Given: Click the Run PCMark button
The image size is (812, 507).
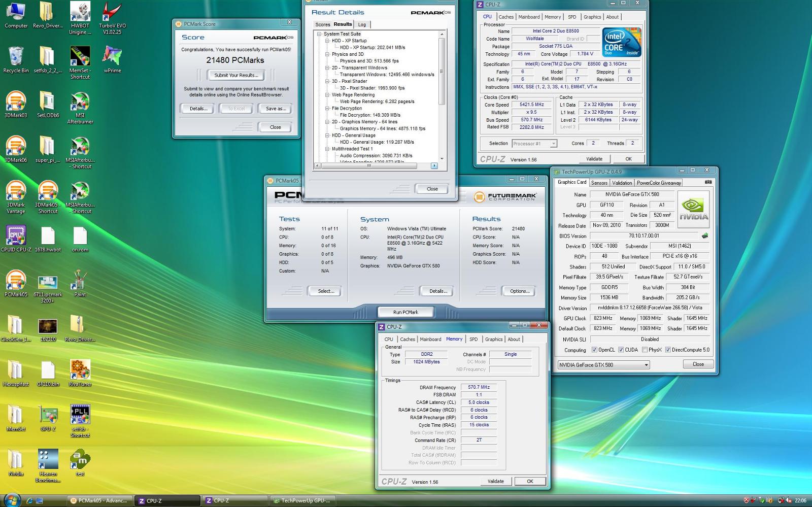Looking at the screenshot, I should tap(406, 312).
